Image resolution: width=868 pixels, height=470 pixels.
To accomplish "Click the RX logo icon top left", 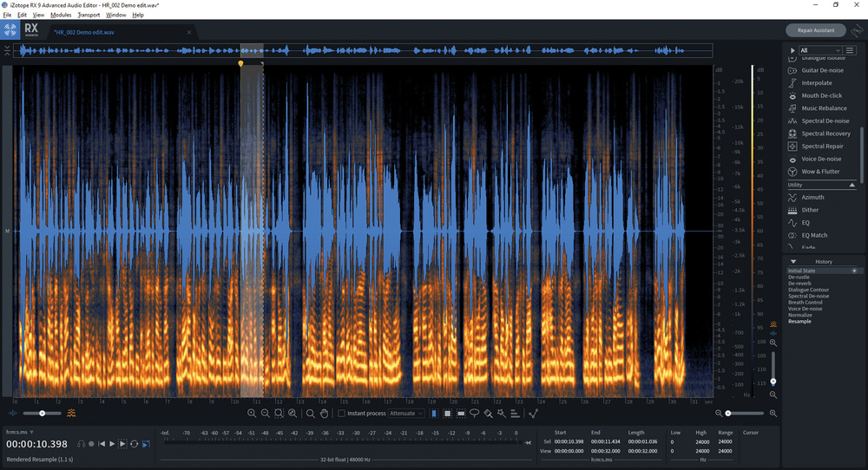I will click(10, 29).
